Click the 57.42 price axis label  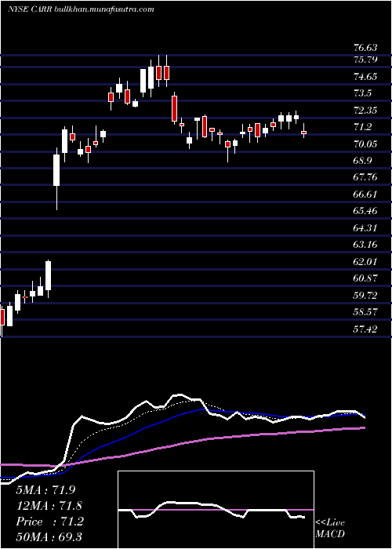[x=366, y=329]
